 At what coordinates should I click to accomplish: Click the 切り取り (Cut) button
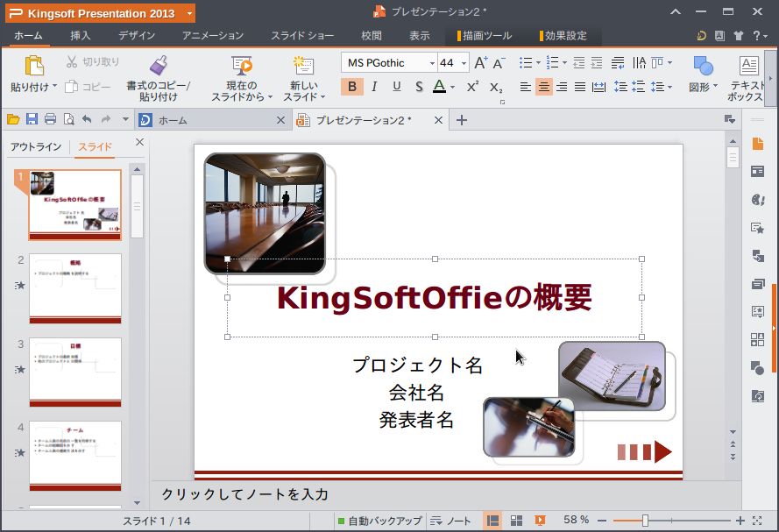tap(94, 61)
